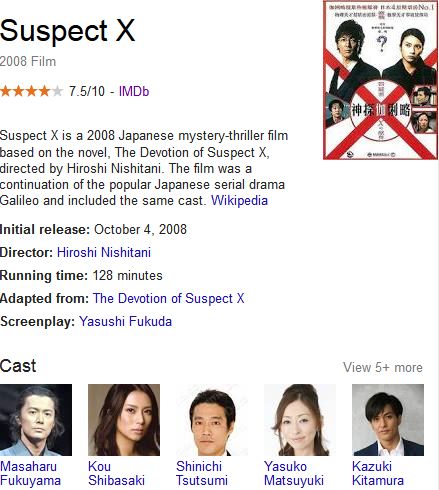
Task: Click the Masaharu Fukuyama name link
Action: (30, 473)
